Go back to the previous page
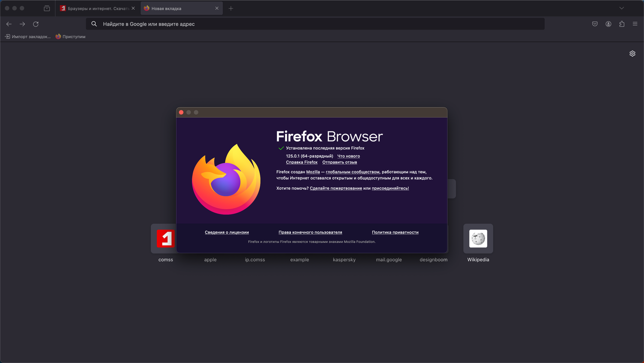644x363 pixels. pos(9,24)
